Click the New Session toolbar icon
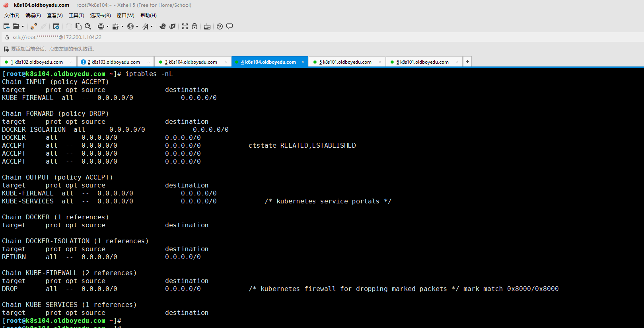This screenshot has width=644, height=328. point(6,26)
